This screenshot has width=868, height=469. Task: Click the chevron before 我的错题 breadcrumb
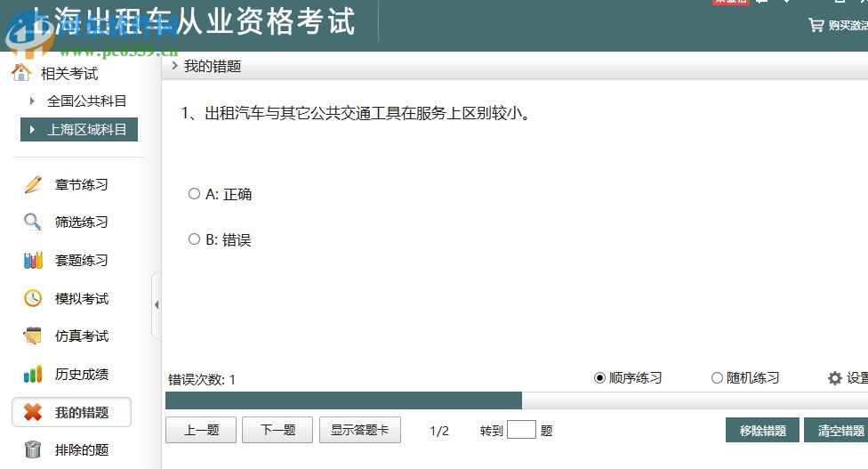click(x=175, y=66)
